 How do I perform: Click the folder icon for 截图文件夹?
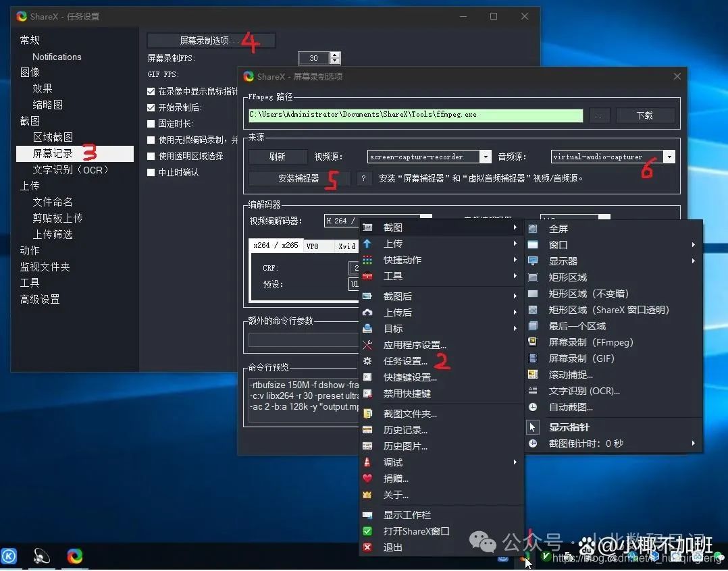tap(367, 413)
